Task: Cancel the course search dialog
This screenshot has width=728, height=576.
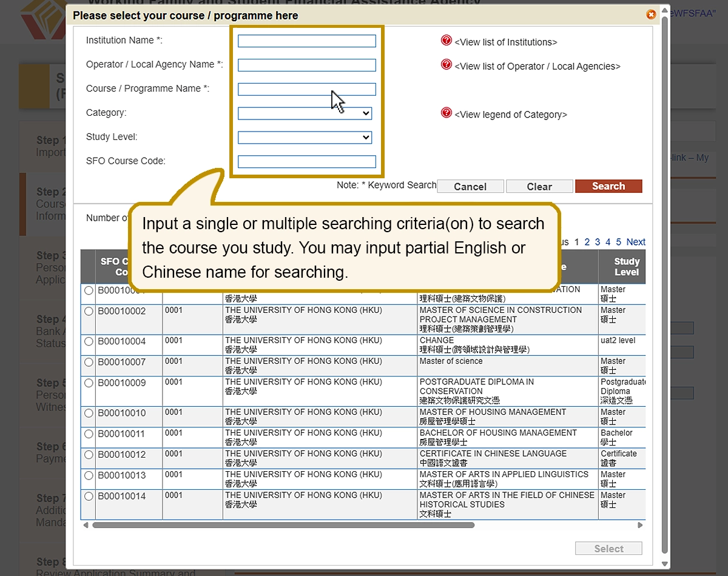Action: tap(470, 187)
